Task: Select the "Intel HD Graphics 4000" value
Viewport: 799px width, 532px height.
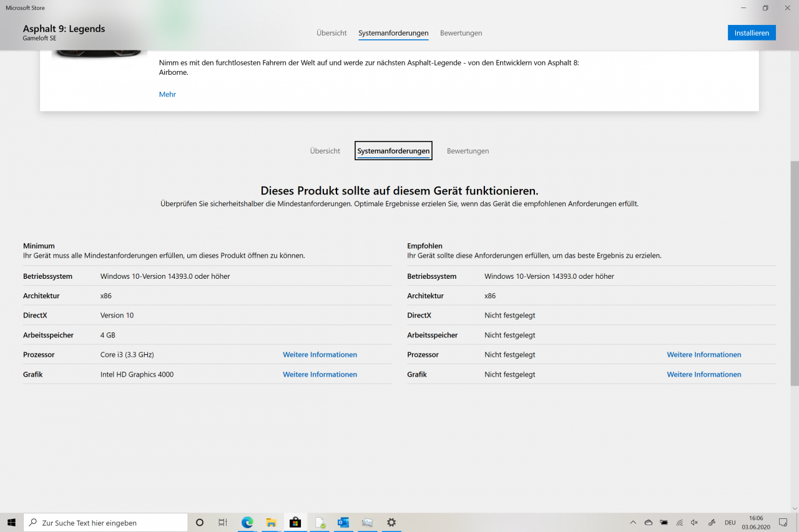Action: coord(137,375)
